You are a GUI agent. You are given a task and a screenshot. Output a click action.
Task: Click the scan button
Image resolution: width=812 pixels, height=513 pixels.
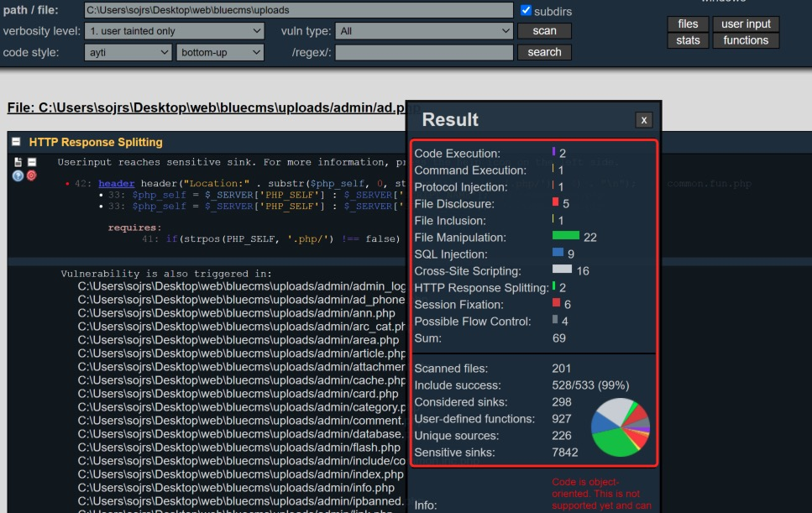tap(544, 31)
